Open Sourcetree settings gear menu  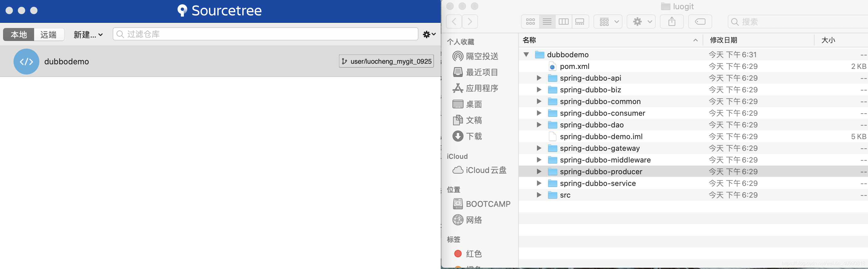point(429,34)
